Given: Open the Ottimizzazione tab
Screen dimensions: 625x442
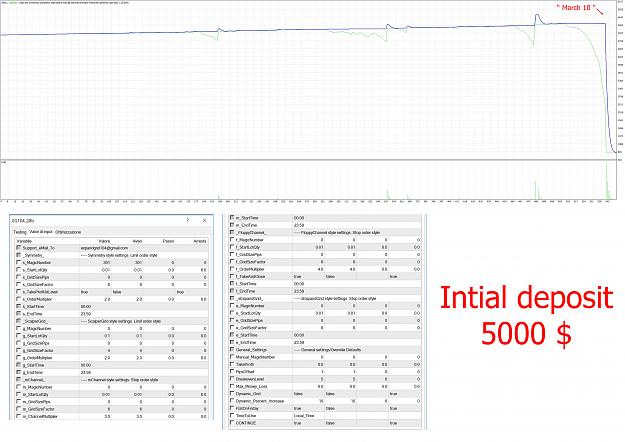Looking at the screenshot, I should tap(68, 232).
